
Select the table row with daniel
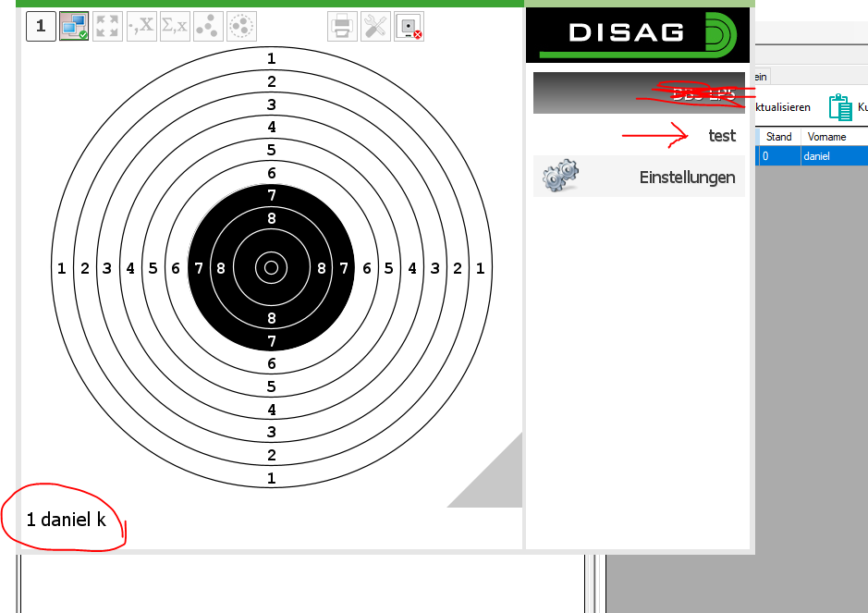point(816,156)
